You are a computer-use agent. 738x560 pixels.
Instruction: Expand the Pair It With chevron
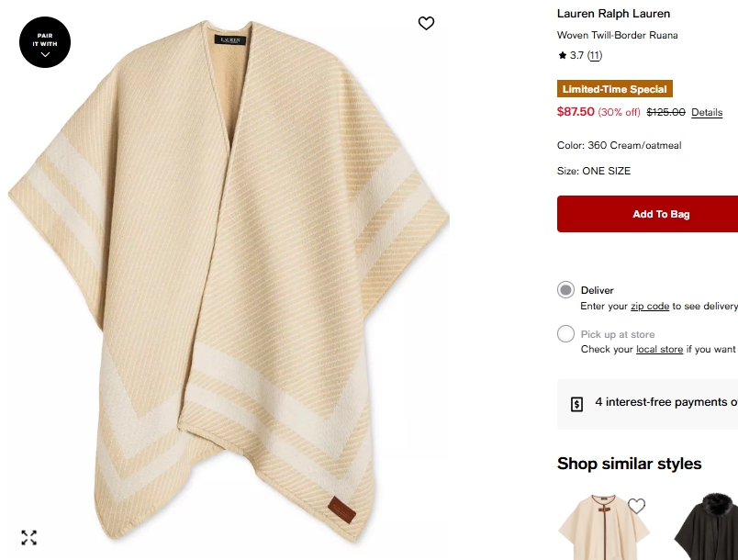tap(45, 54)
